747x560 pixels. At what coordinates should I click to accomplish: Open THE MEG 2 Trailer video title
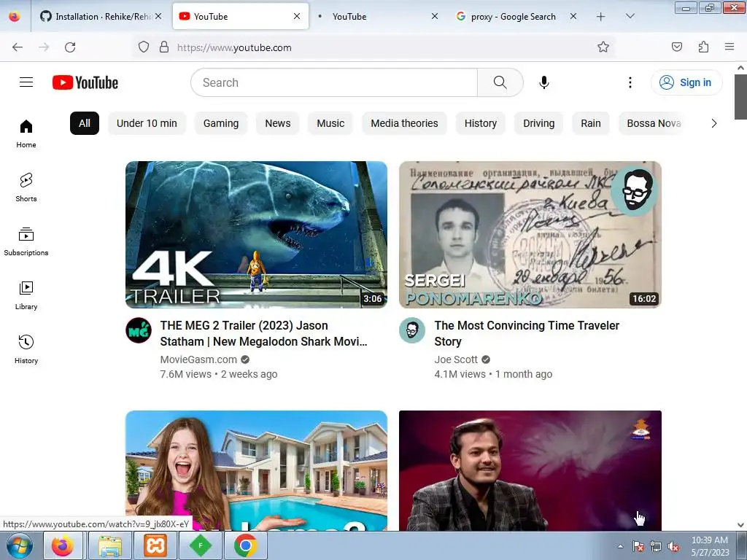(x=264, y=333)
